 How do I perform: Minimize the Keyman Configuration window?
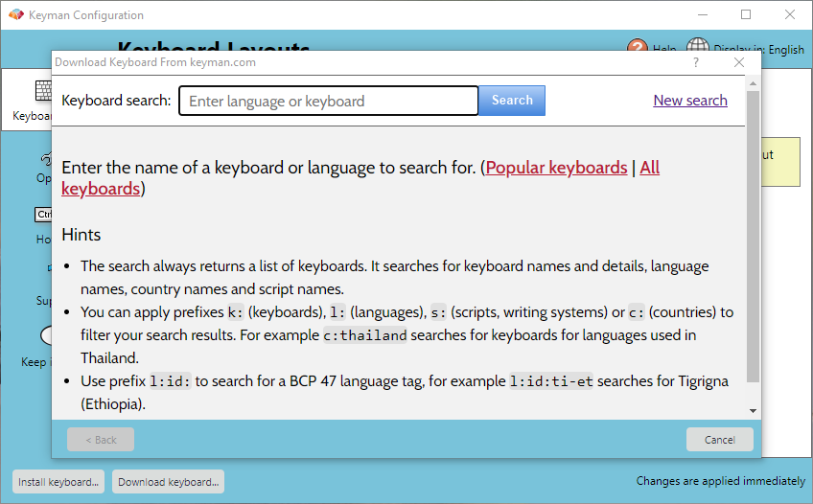(703, 14)
